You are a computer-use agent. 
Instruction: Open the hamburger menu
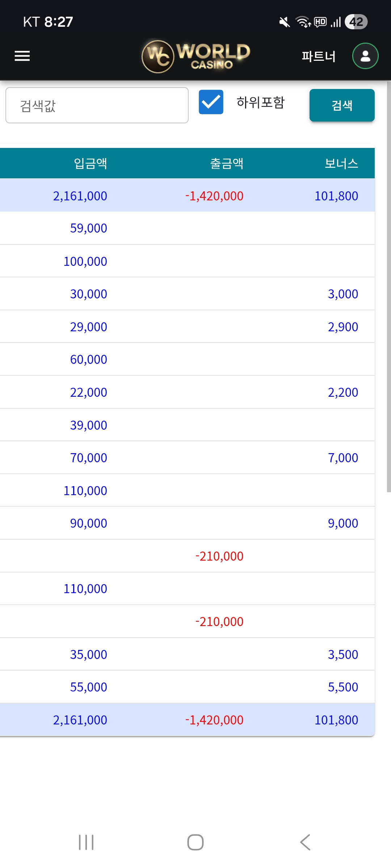point(22,56)
